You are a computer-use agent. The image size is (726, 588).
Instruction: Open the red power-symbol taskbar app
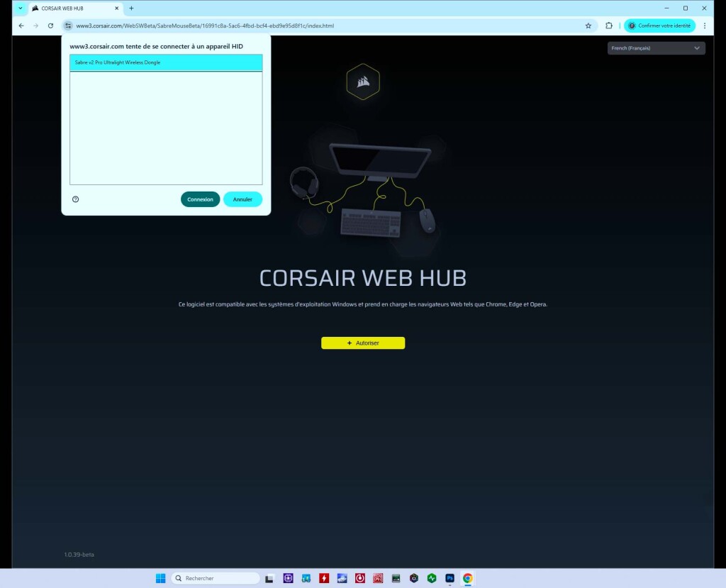pos(360,578)
